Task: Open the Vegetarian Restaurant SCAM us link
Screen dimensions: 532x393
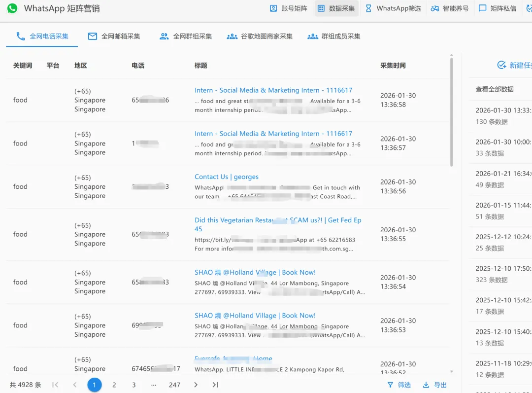Action: 278,224
